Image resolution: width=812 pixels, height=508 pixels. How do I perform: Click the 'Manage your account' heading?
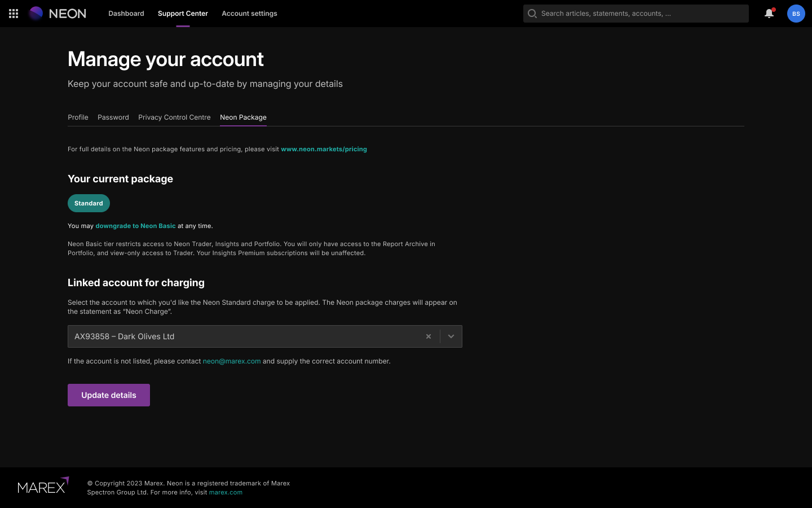pos(166,59)
